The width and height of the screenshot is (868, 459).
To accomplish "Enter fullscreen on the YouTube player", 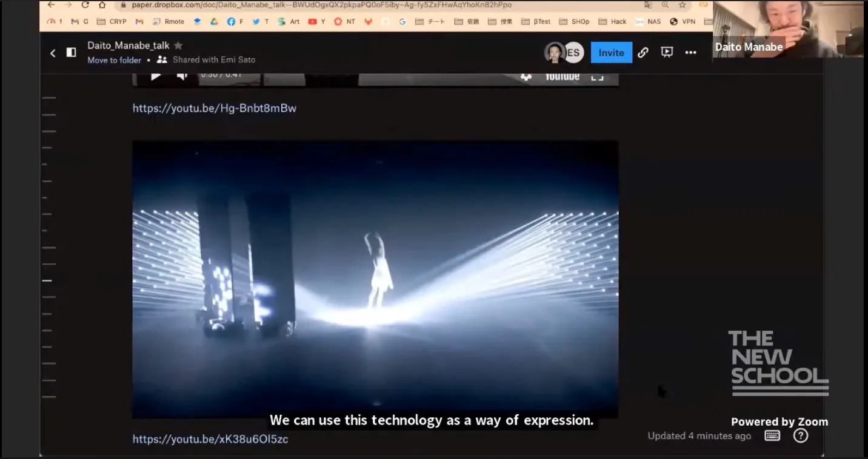I will [x=597, y=77].
